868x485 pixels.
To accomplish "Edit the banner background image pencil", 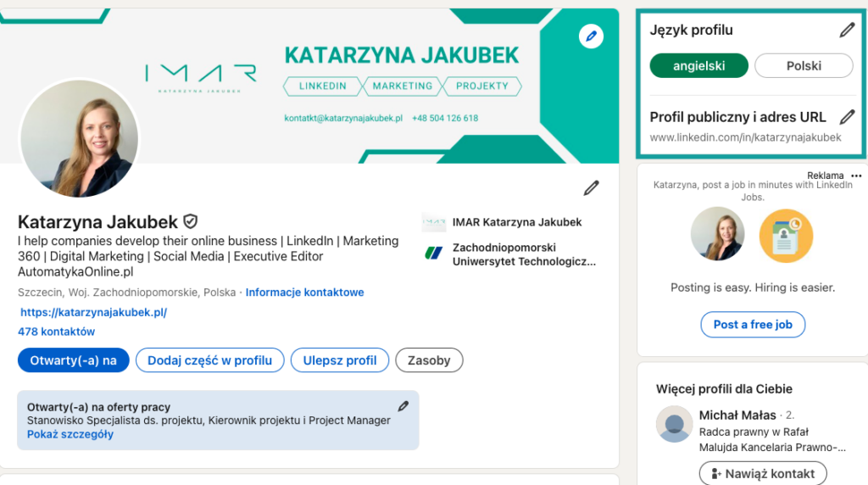I will coord(591,36).
